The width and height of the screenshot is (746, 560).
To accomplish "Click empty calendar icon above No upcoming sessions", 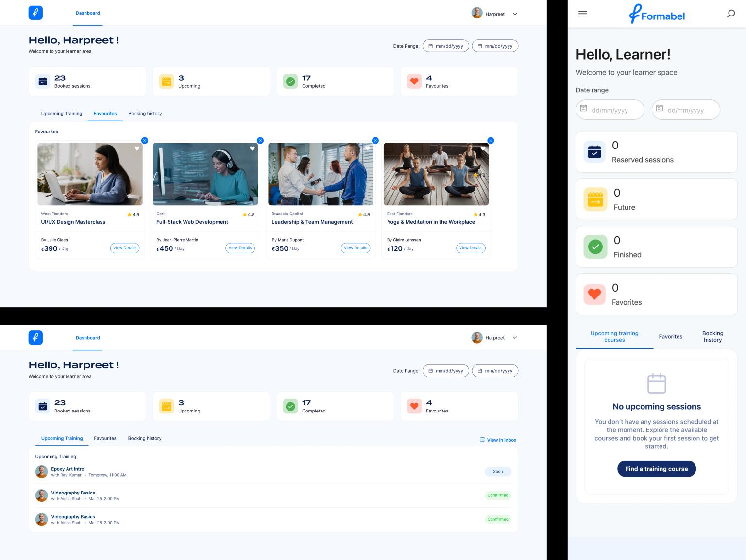I will (x=657, y=383).
